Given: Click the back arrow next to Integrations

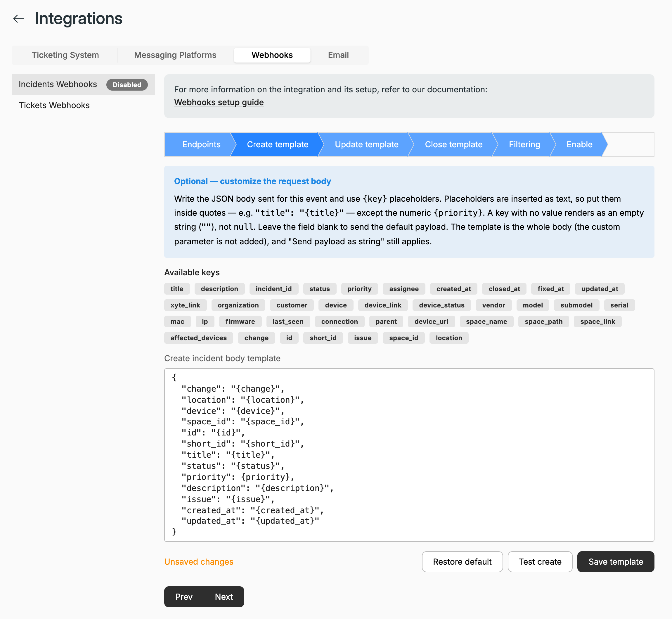Looking at the screenshot, I should click(x=19, y=19).
